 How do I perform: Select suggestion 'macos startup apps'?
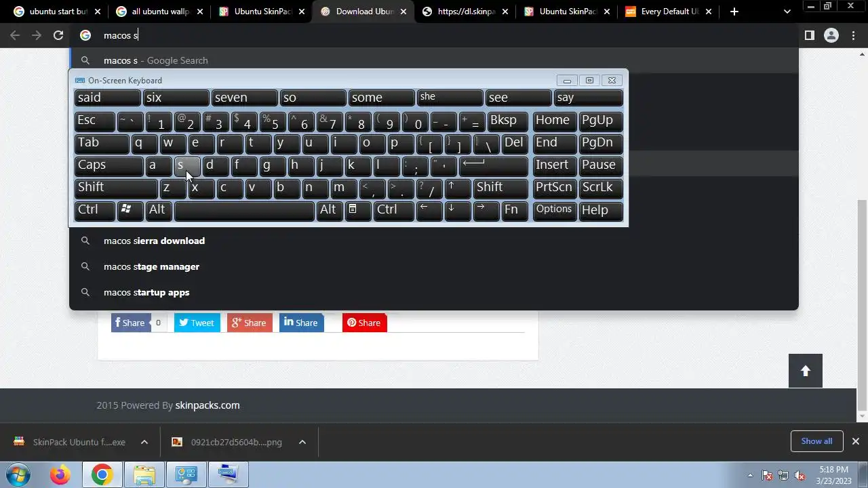(x=434, y=292)
